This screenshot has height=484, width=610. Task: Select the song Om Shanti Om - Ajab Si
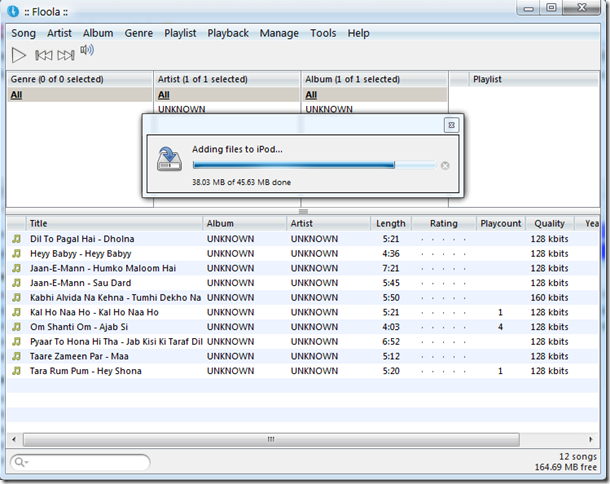pyautogui.click(x=302, y=326)
